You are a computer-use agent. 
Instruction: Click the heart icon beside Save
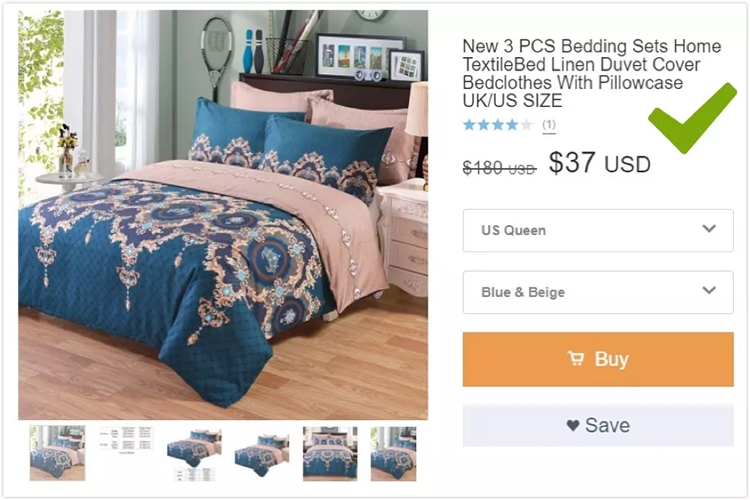[573, 425]
